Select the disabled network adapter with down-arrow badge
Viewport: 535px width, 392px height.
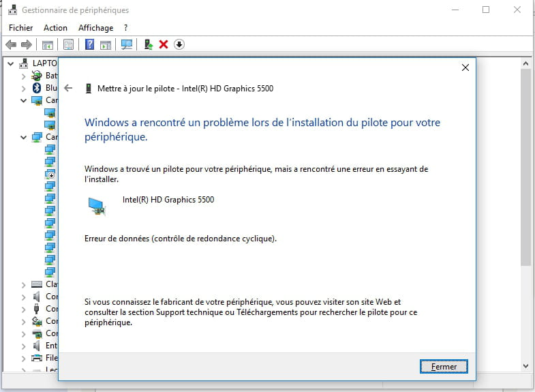50,174
